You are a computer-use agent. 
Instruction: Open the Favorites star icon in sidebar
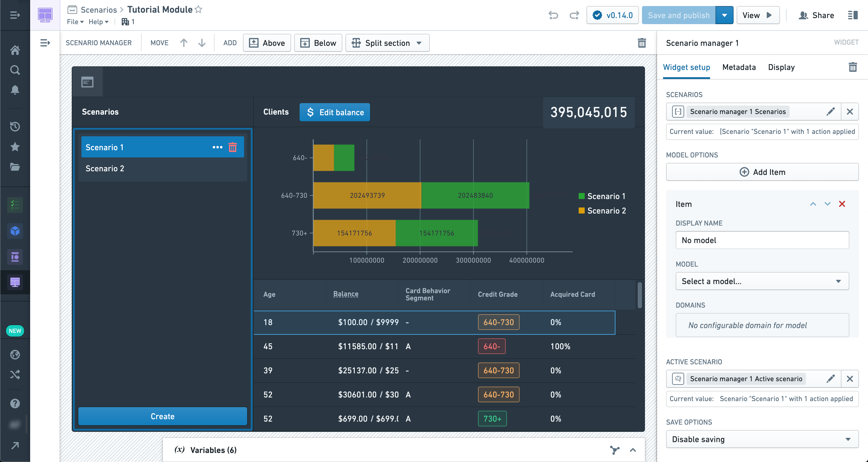(15, 147)
